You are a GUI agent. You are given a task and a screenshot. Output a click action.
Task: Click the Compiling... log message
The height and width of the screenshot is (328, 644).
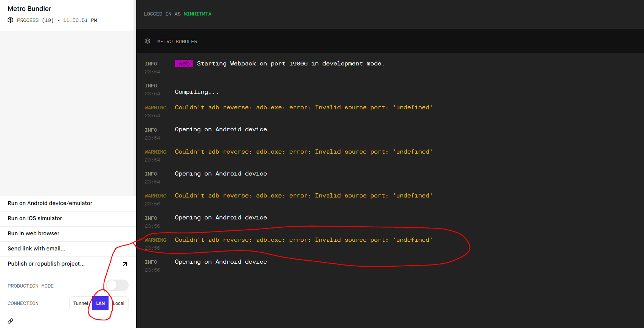[x=197, y=92]
